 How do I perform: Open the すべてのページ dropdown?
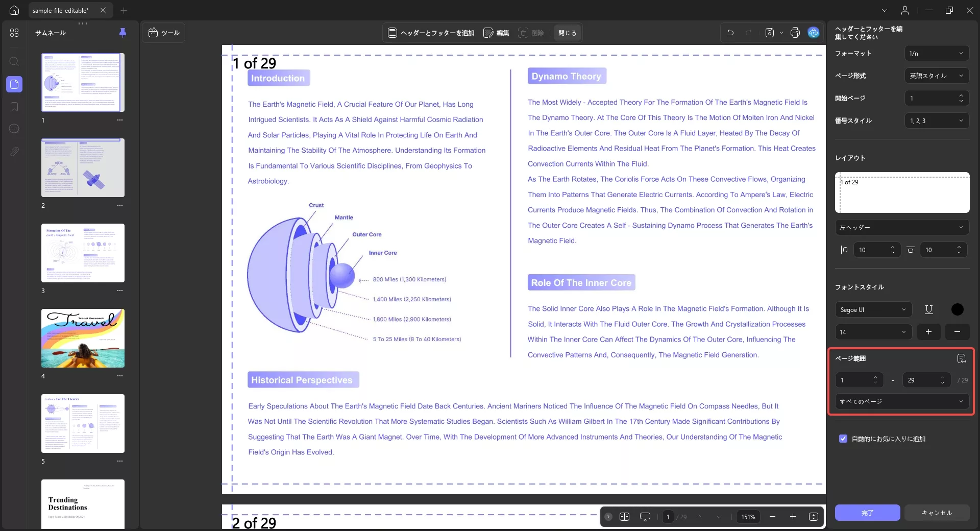pyautogui.click(x=902, y=401)
